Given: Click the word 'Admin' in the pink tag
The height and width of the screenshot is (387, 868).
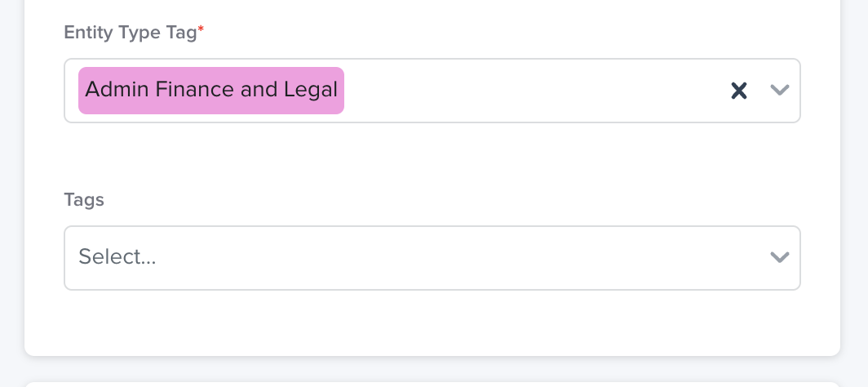Looking at the screenshot, I should tap(113, 90).
